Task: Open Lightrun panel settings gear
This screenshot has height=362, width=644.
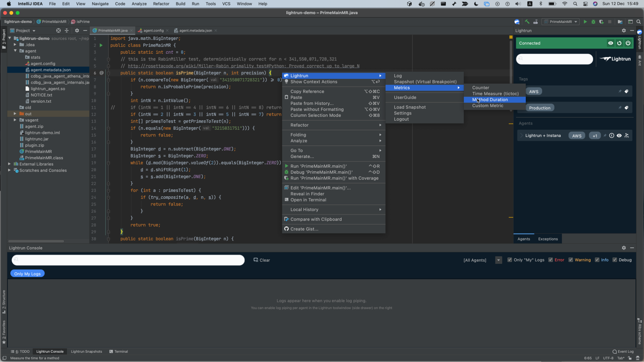Action: click(x=624, y=31)
